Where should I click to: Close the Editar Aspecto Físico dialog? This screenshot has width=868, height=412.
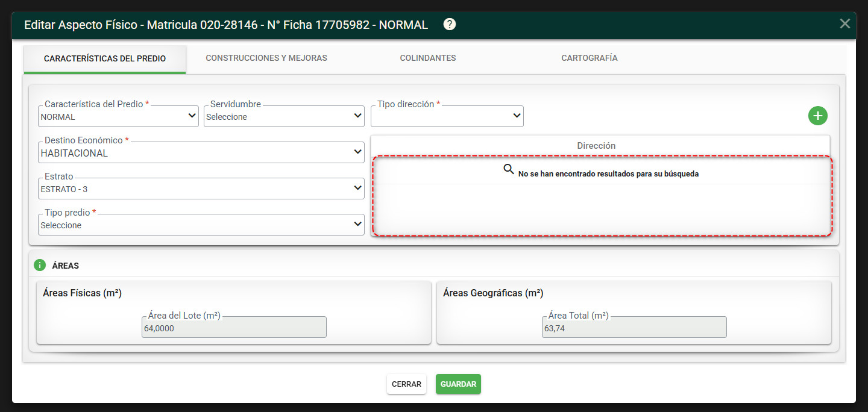tap(845, 23)
